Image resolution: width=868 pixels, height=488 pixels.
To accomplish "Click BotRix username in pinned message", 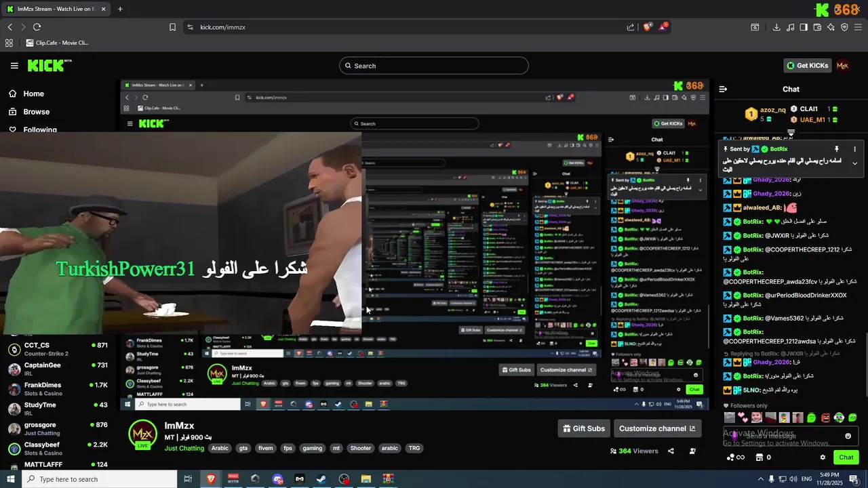I will pyautogui.click(x=778, y=149).
